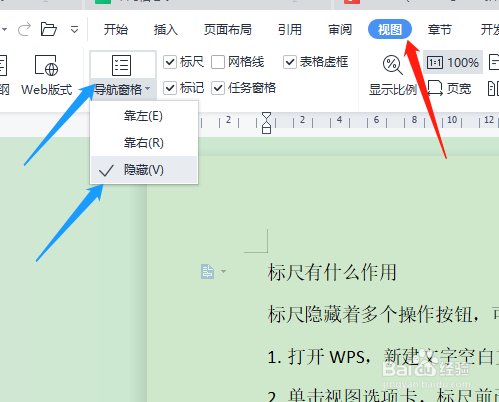Click the paragraph layout icon beside heading
This screenshot has width=499, height=402.
[x=207, y=271]
